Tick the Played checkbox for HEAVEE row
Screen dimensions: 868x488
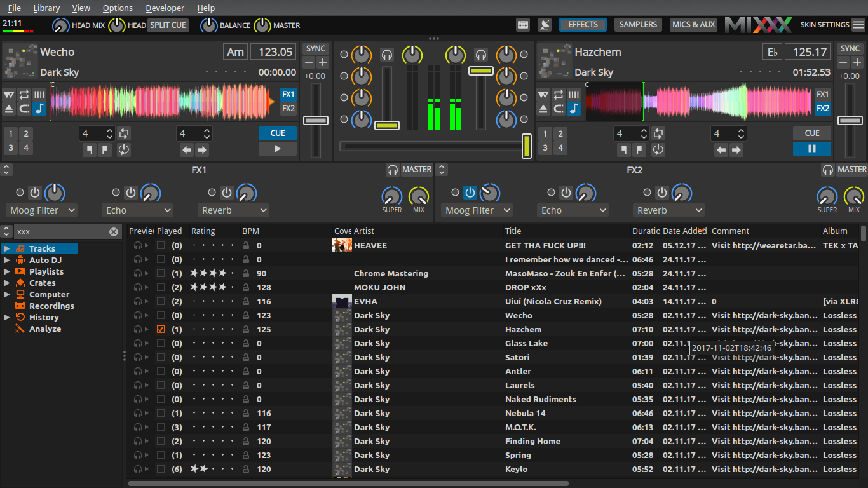161,245
